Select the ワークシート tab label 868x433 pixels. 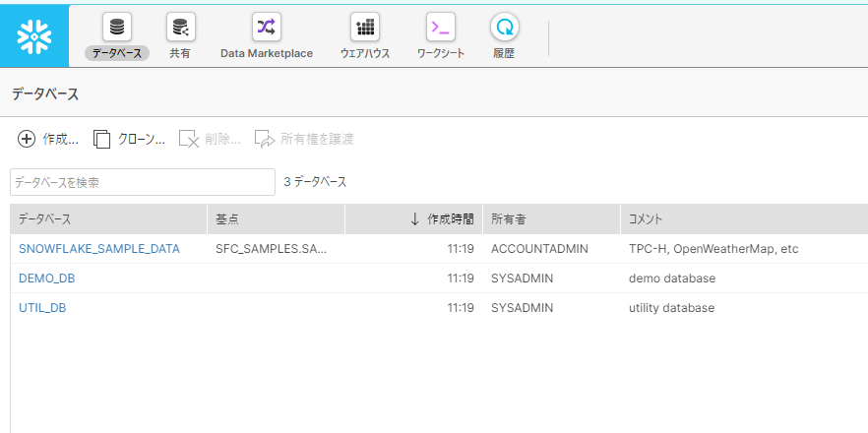click(441, 54)
